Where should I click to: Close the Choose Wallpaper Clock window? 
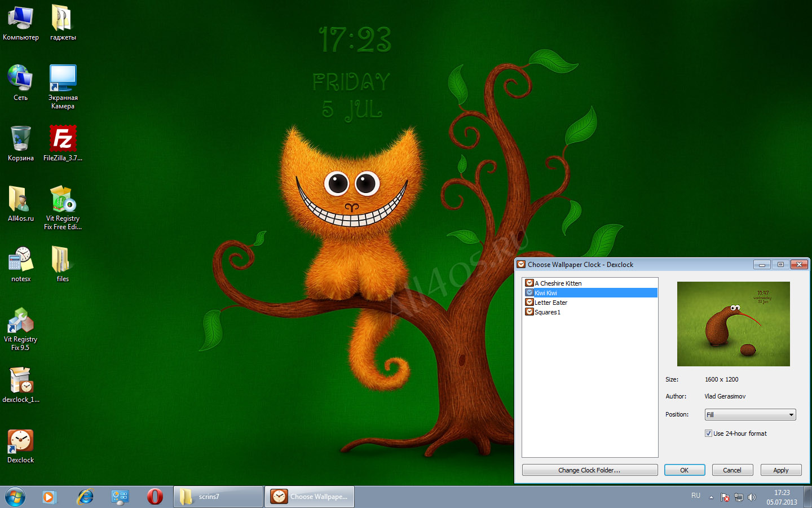799,264
